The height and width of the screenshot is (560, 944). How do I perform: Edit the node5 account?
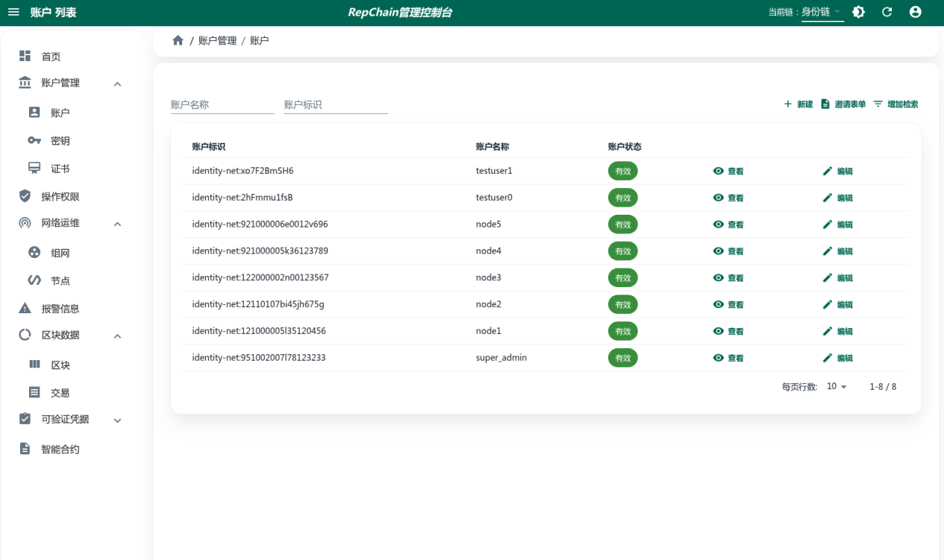[837, 224]
